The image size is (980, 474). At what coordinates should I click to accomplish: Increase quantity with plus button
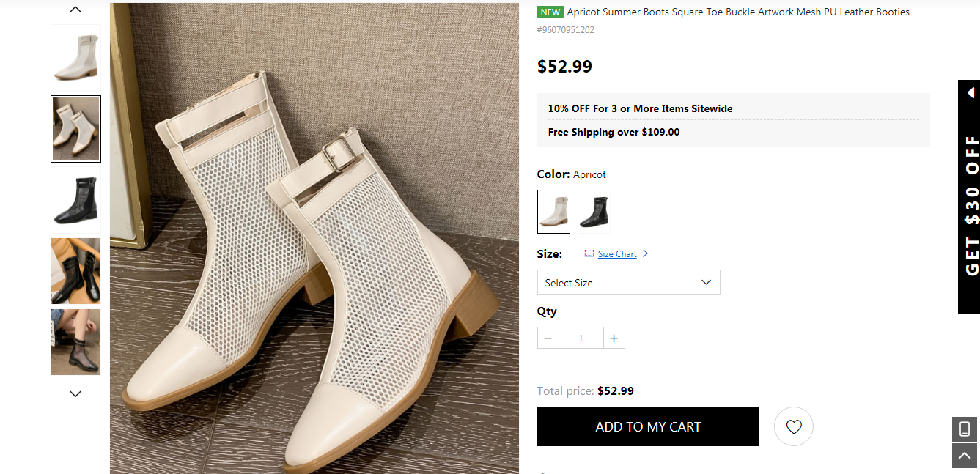614,338
